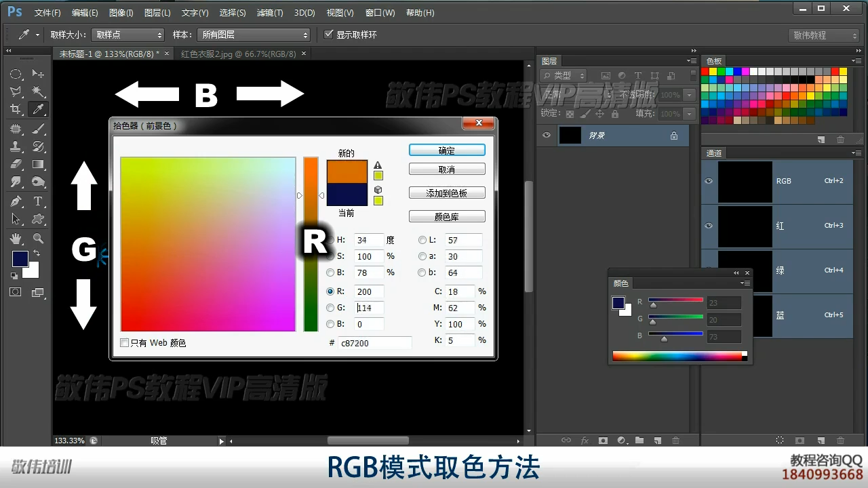Select the Move tool
This screenshot has width=868, height=488.
pos(38,74)
